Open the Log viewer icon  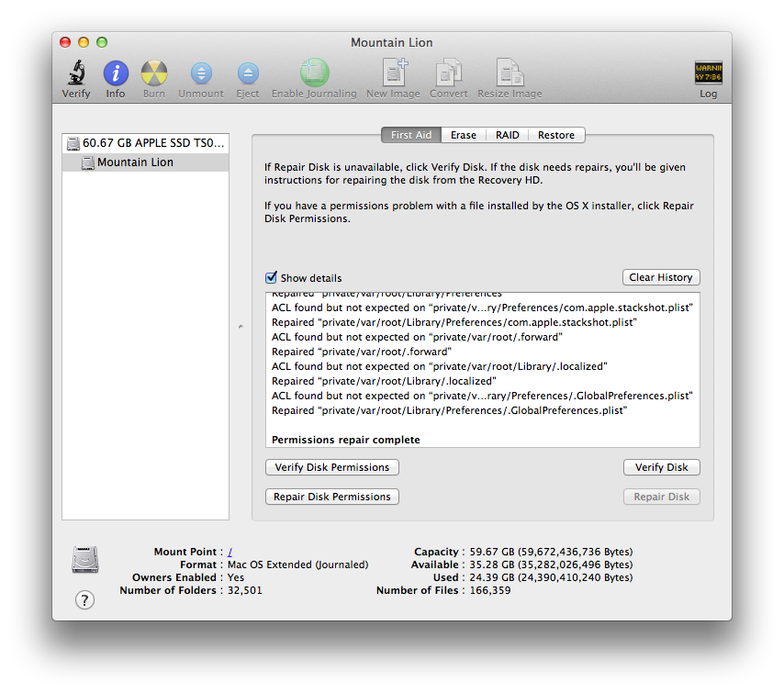(708, 73)
